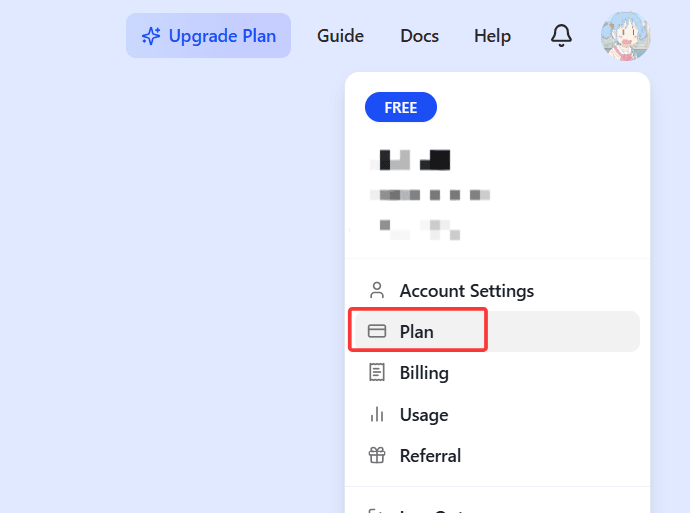Click the gift icon beside Referral
Viewport: 690px width, 513px height.
377,455
